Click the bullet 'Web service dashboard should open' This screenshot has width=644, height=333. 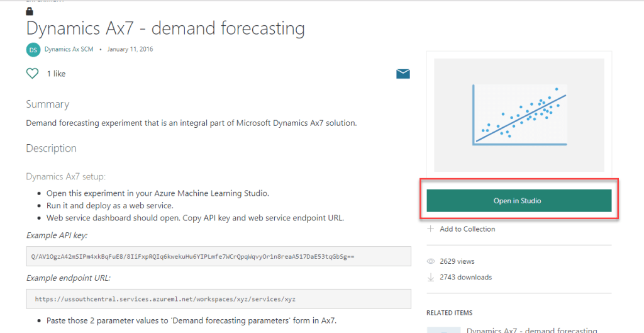[195, 218]
